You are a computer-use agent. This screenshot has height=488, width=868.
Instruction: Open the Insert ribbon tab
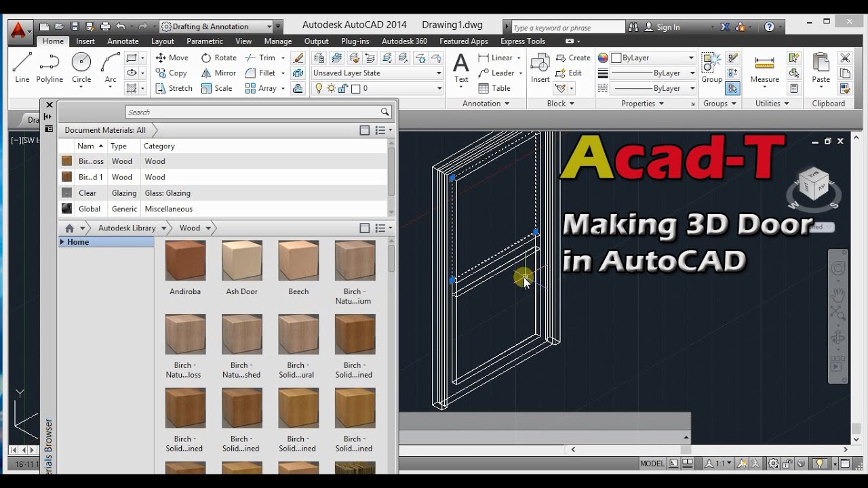point(85,41)
